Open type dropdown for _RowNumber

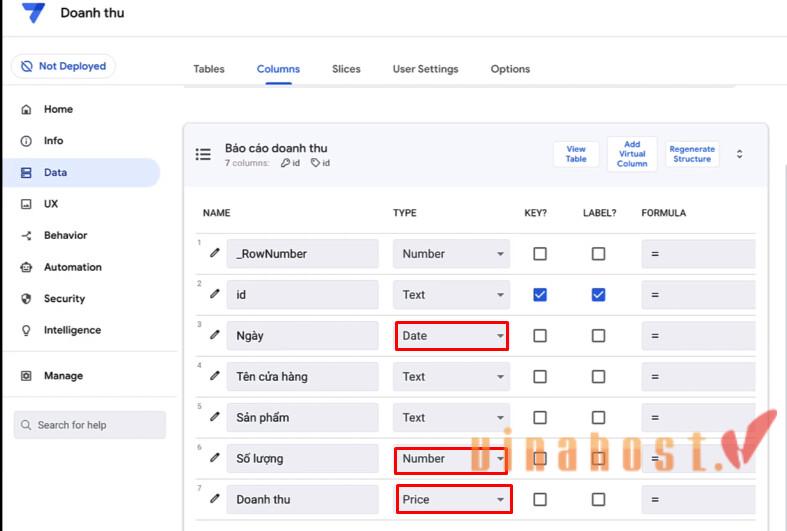(451, 254)
